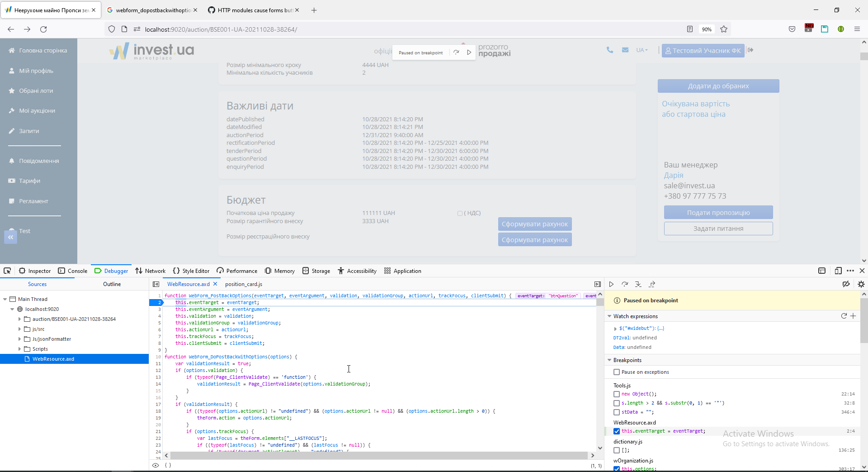Image resolution: width=868 pixels, height=472 pixels.
Task: Collapse the Main Thread tree node
Action: tap(5, 299)
